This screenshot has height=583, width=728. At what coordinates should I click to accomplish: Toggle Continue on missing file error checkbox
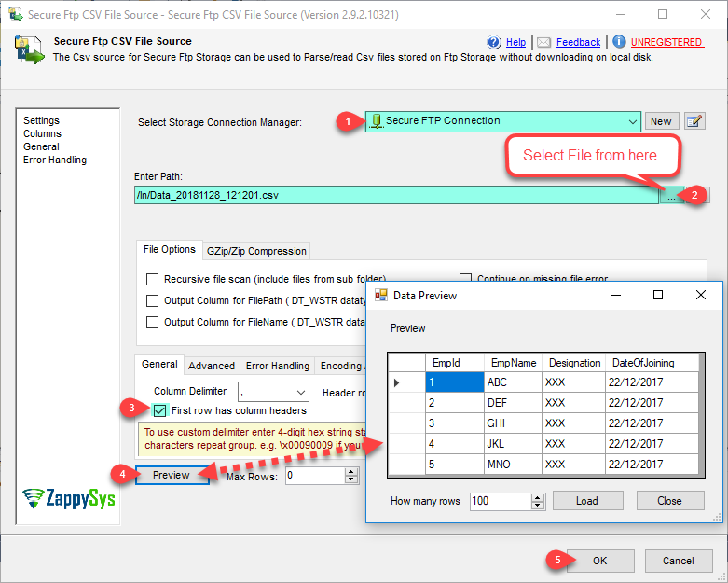pyautogui.click(x=465, y=277)
